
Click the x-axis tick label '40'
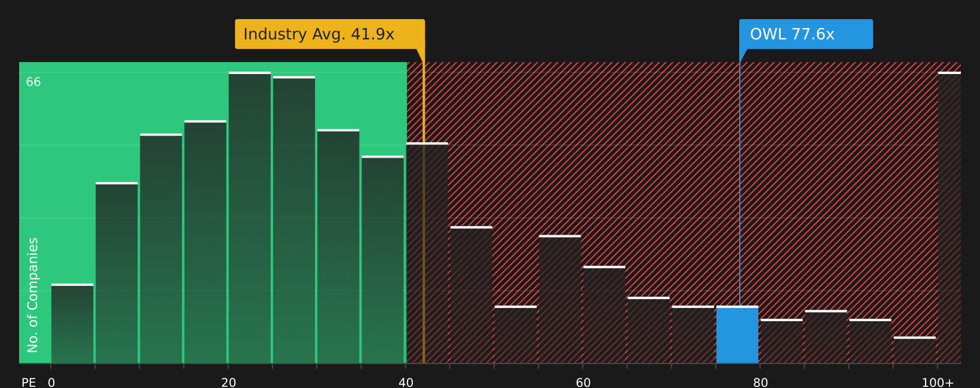point(406,383)
